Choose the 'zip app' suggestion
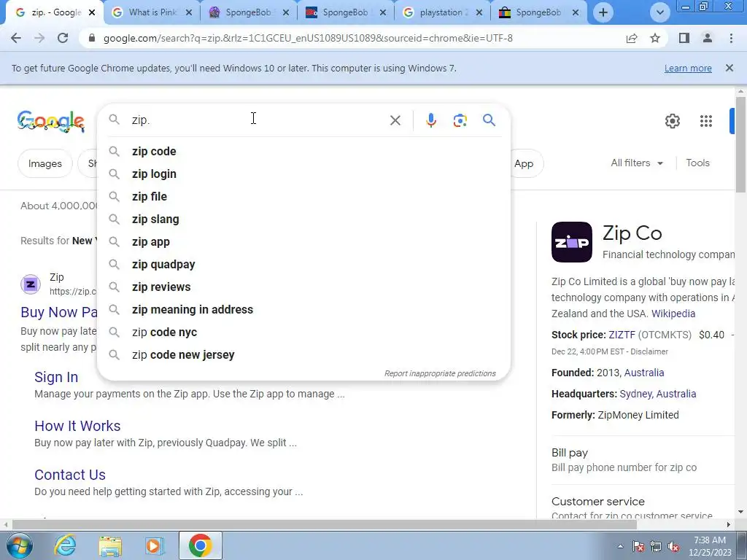This screenshot has width=747, height=560. click(303, 242)
